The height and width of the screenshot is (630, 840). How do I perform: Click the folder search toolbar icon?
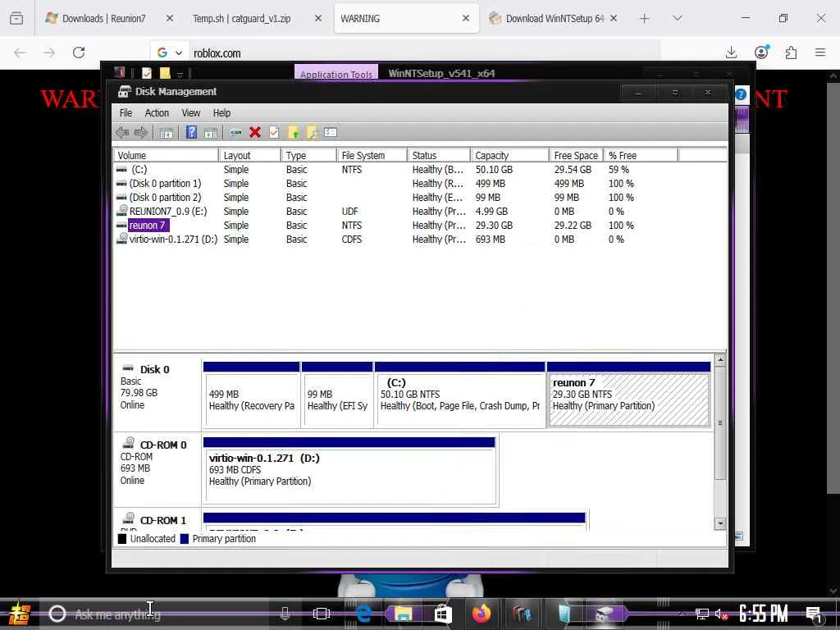(312, 132)
